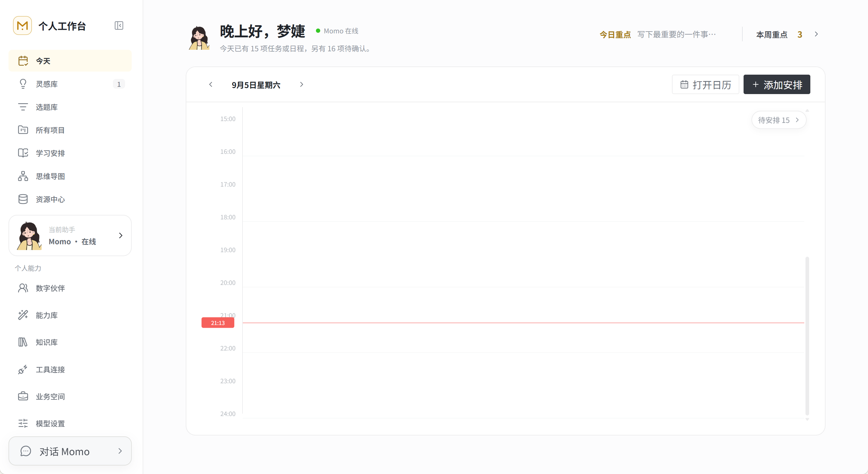
Task: Click the Momo 在线 status indicator
Action: pyautogui.click(x=337, y=31)
